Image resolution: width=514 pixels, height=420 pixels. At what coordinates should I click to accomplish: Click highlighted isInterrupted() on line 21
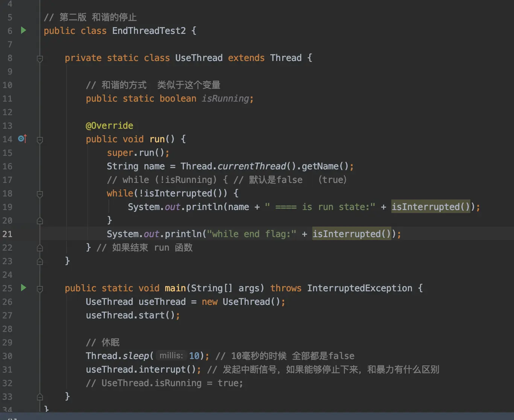351,234
